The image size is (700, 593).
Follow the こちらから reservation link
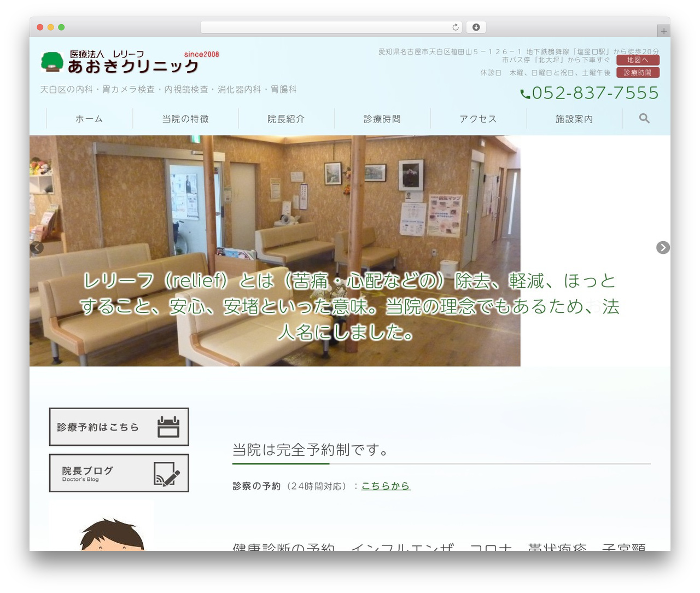[386, 486]
